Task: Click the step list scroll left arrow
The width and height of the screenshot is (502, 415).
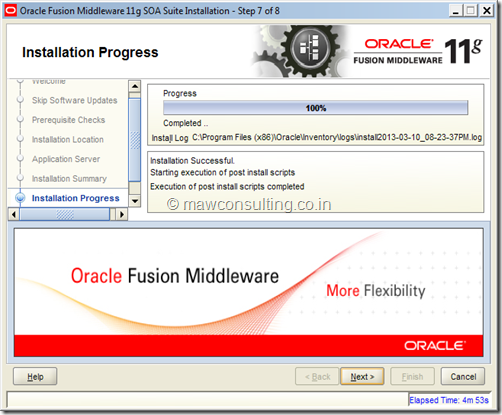Action: click(x=14, y=214)
